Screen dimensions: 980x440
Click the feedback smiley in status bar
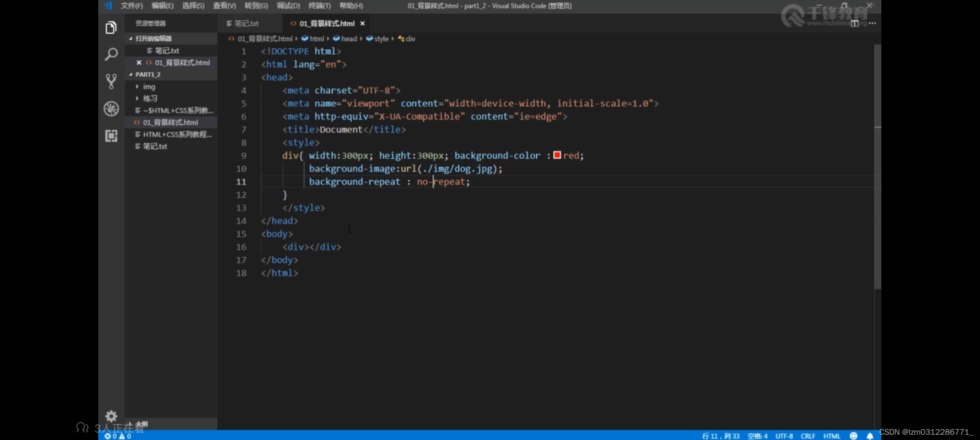pyautogui.click(x=853, y=436)
